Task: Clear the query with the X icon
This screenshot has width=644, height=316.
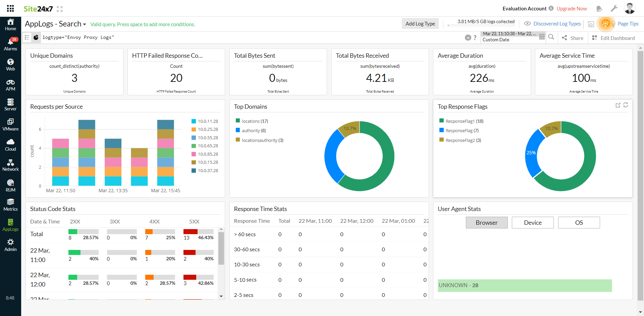Action: (468, 38)
